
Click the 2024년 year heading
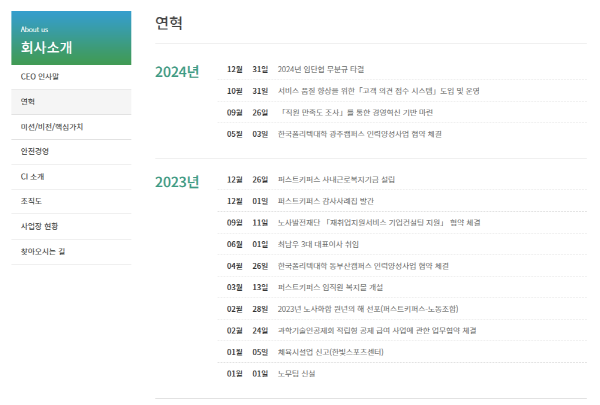pos(177,72)
